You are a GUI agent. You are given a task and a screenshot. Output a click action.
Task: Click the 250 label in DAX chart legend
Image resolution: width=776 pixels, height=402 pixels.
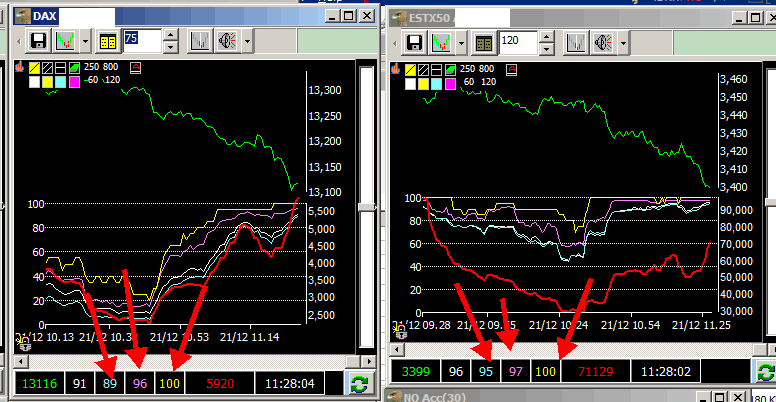pyautogui.click(x=92, y=67)
